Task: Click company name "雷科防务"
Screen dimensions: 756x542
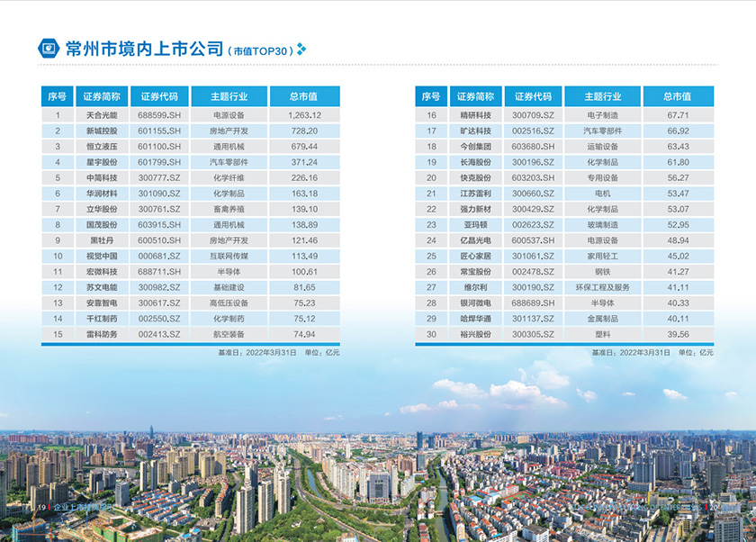Action: click(x=102, y=334)
